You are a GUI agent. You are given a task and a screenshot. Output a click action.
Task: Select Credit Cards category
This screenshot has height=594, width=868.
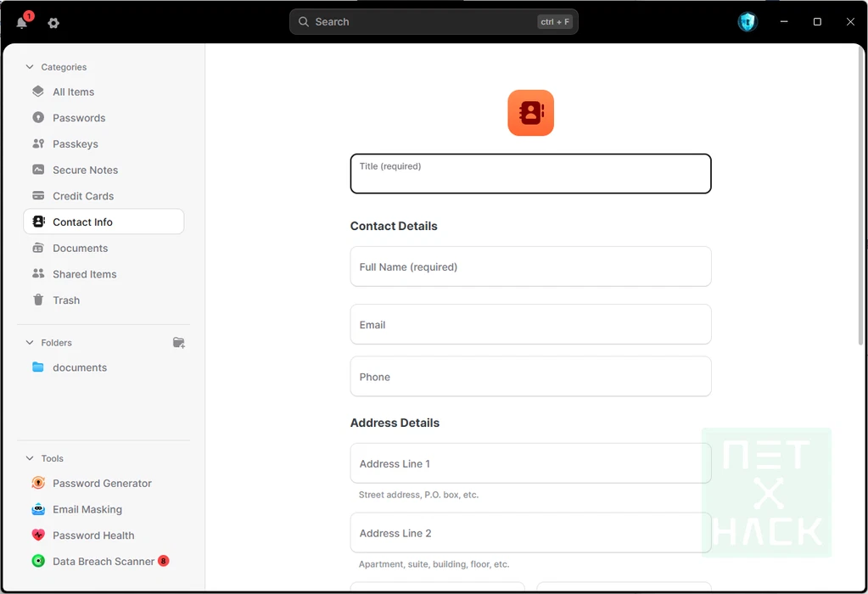click(82, 196)
